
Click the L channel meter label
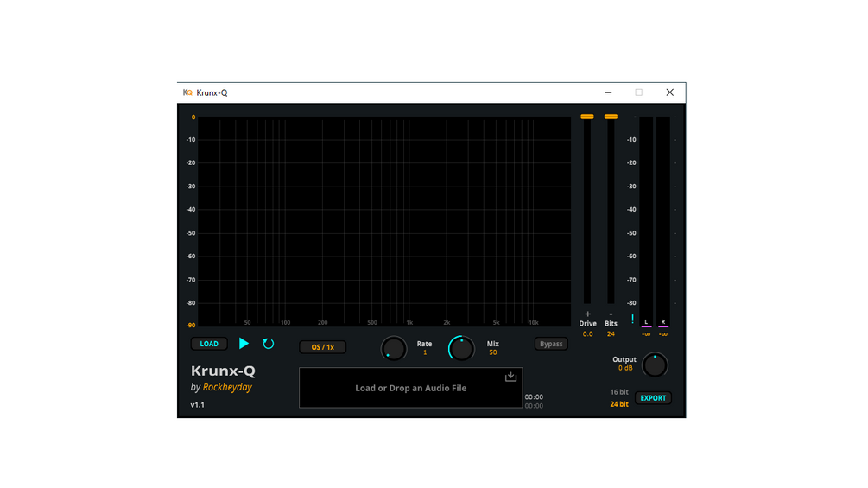[646, 322]
